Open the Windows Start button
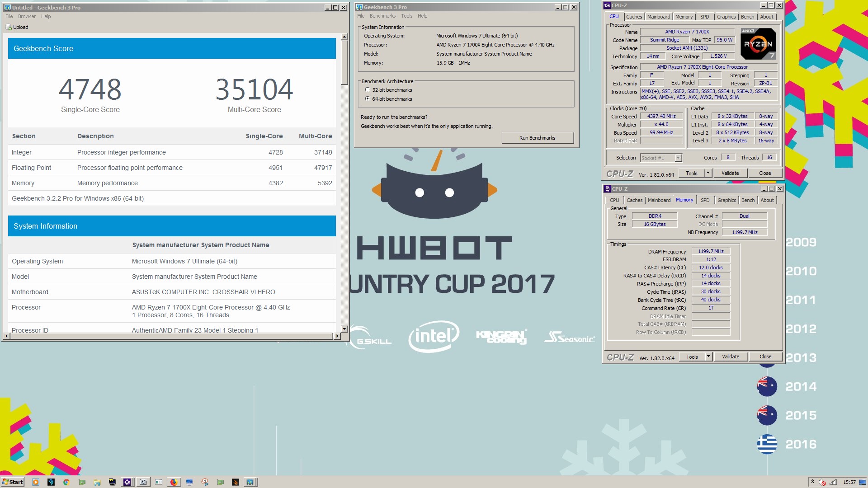 [13, 482]
